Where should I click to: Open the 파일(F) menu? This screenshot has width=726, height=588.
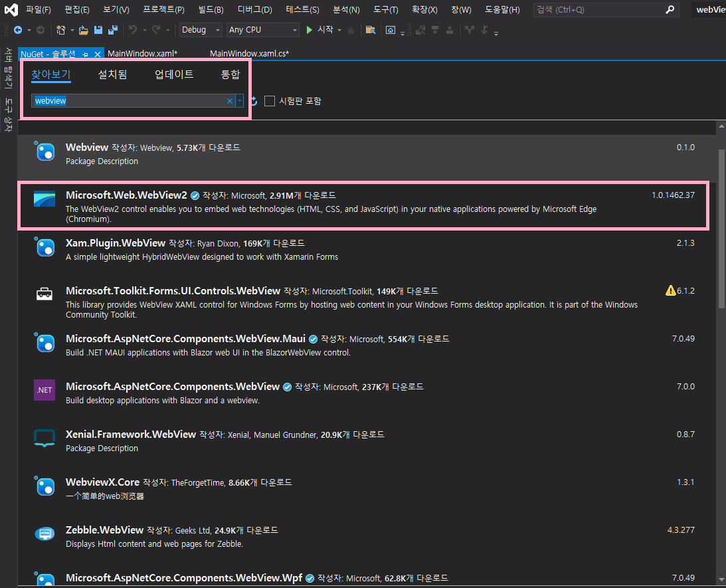(x=38, y=10)
